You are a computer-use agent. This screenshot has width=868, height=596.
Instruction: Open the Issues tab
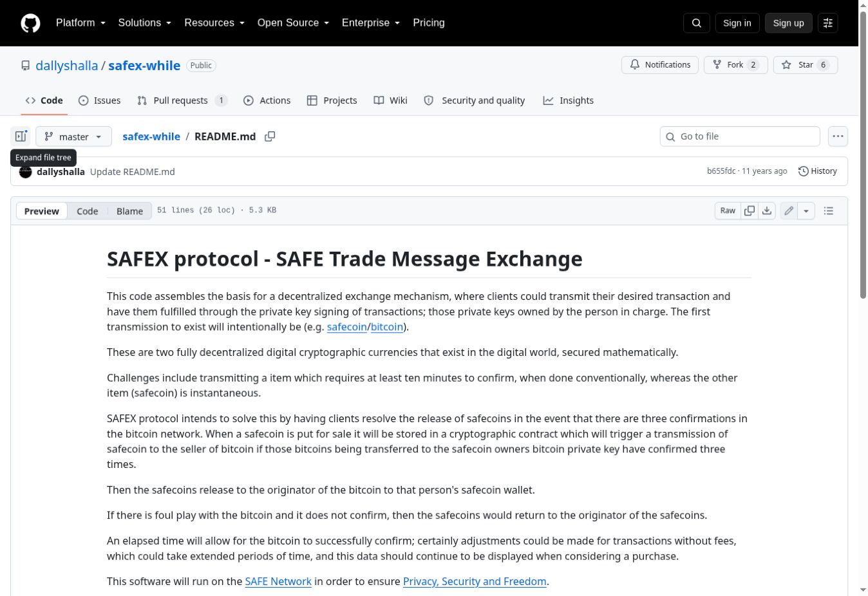[x=99, y=100]
